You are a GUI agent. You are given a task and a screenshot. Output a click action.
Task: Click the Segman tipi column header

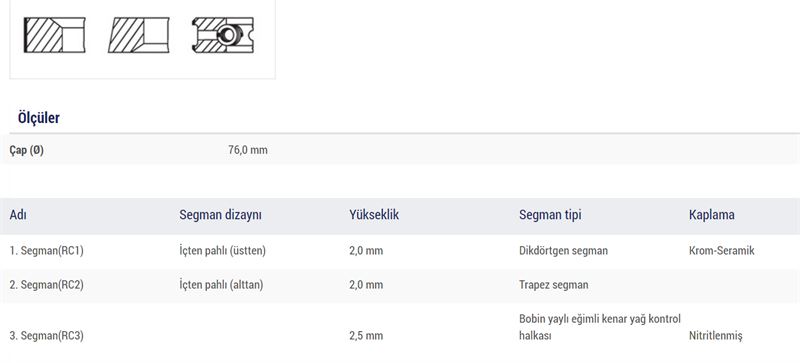[x=550, y=215]
